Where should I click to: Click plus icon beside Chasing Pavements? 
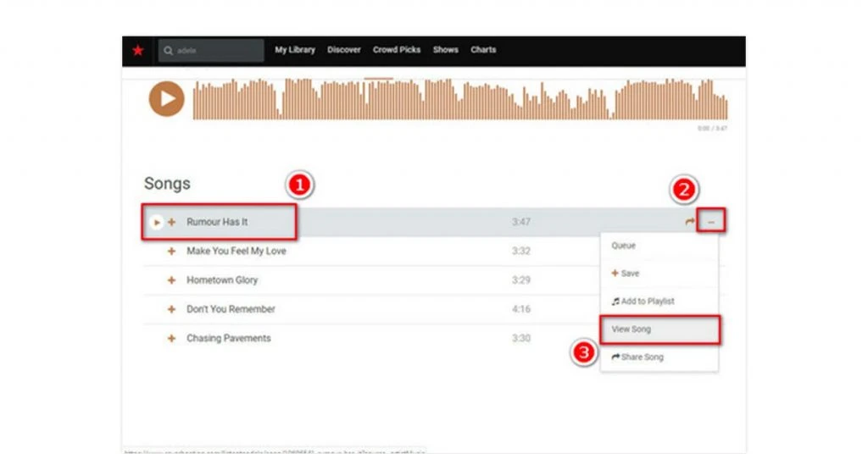click(x=171, y=339)
